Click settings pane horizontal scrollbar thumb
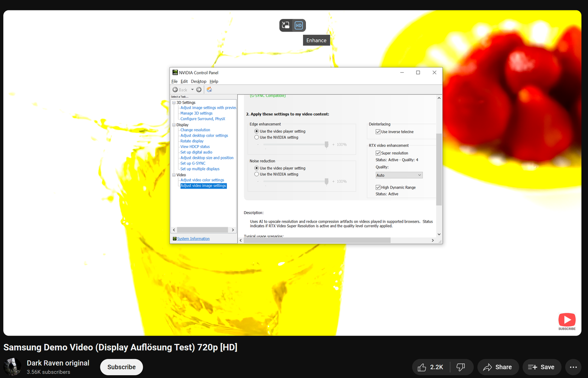 coord(317,241)
